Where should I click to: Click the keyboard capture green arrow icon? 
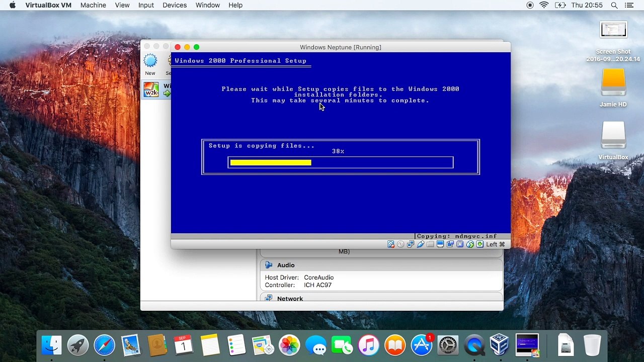tap(480, 244)
